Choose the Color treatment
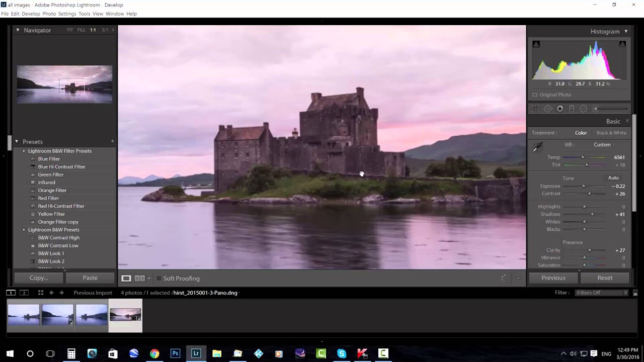The image size is (644, 362). 581,133
